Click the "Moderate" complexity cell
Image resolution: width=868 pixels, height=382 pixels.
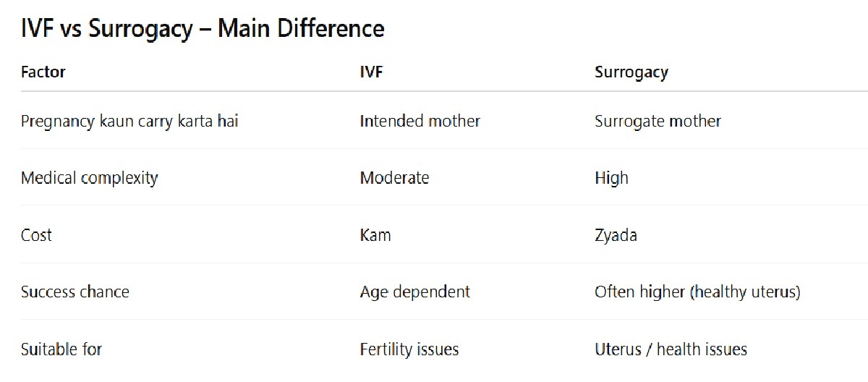[x=394, y=178]
